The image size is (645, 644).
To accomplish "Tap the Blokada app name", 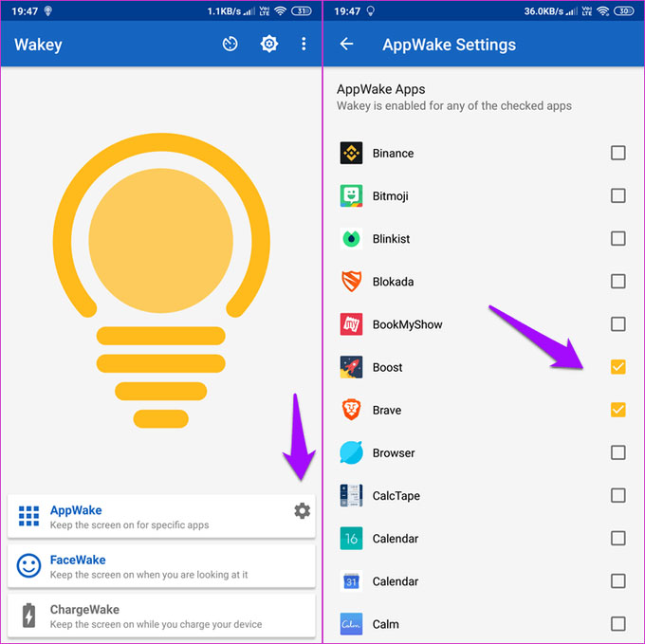I will pos(393,282).
